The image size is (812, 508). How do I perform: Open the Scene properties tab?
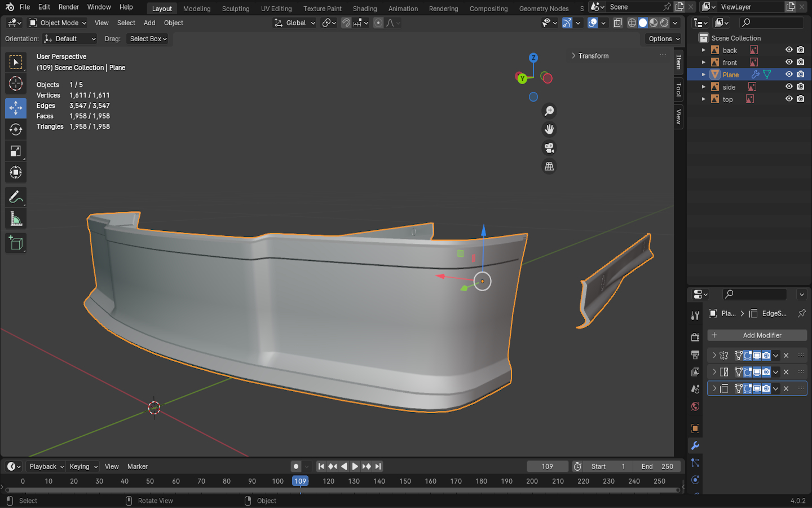(x=695, y=389)
